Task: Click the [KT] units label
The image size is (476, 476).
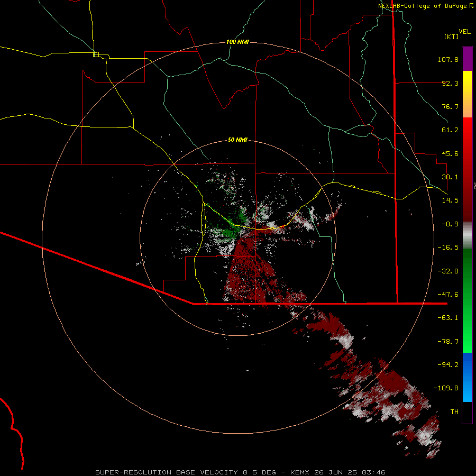Action: point(451,36)
